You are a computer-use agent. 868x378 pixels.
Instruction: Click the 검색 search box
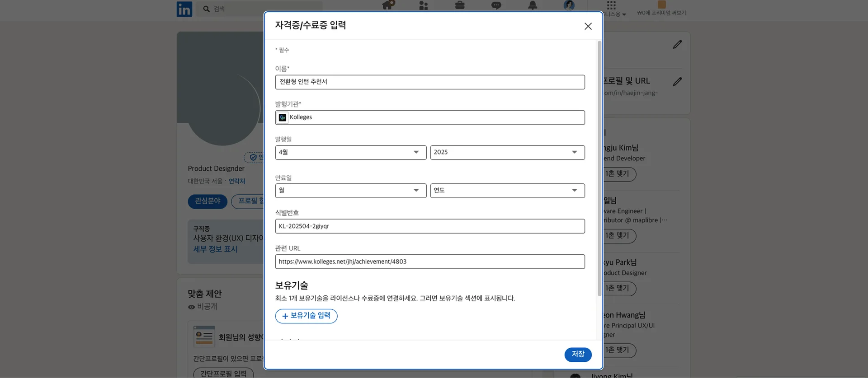tap(260, 9)
